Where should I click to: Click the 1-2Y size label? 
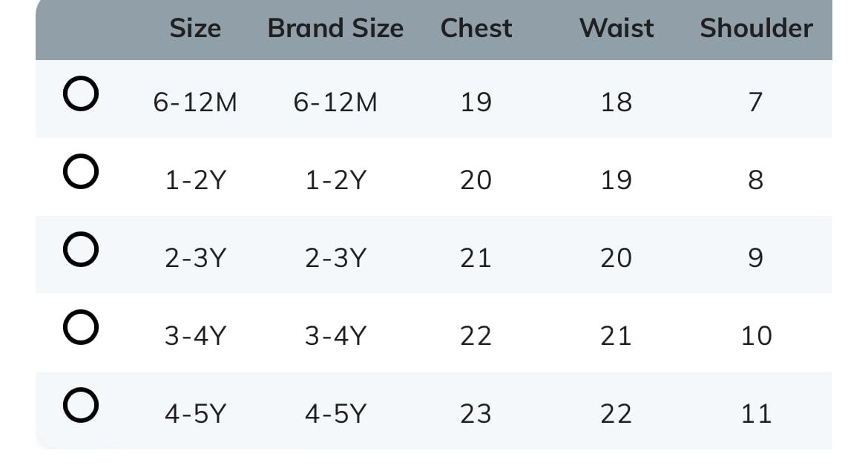(195, 180)
